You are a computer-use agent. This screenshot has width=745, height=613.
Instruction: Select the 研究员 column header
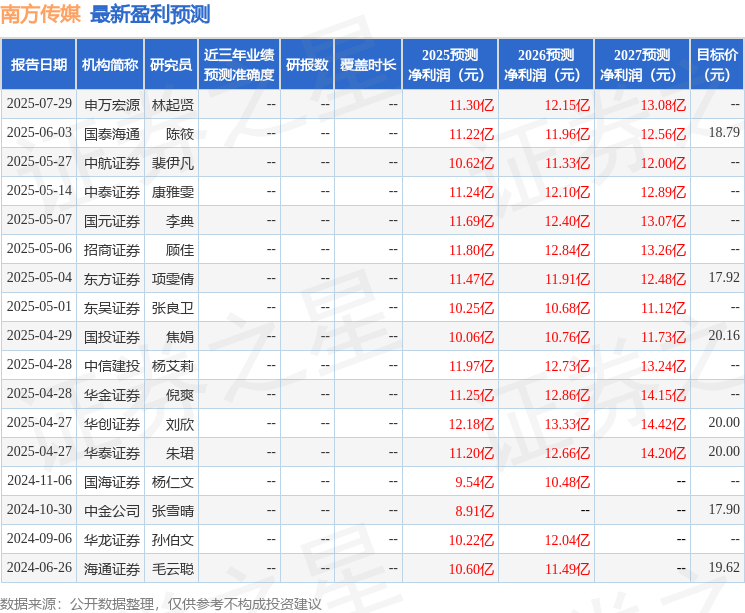coord(171,65)
